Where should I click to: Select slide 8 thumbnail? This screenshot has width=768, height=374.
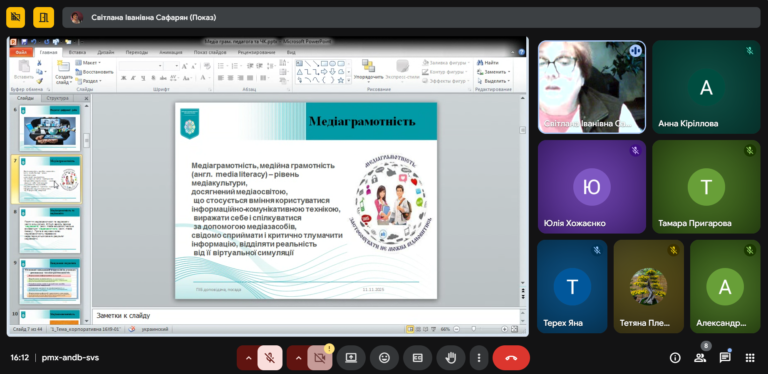pos(50,230)
